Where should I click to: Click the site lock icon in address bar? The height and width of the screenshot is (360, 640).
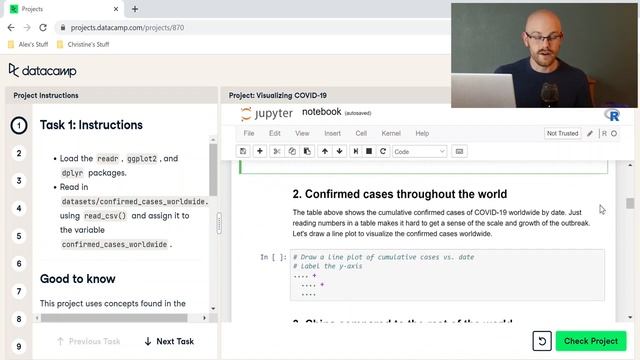tap(62, 28)
